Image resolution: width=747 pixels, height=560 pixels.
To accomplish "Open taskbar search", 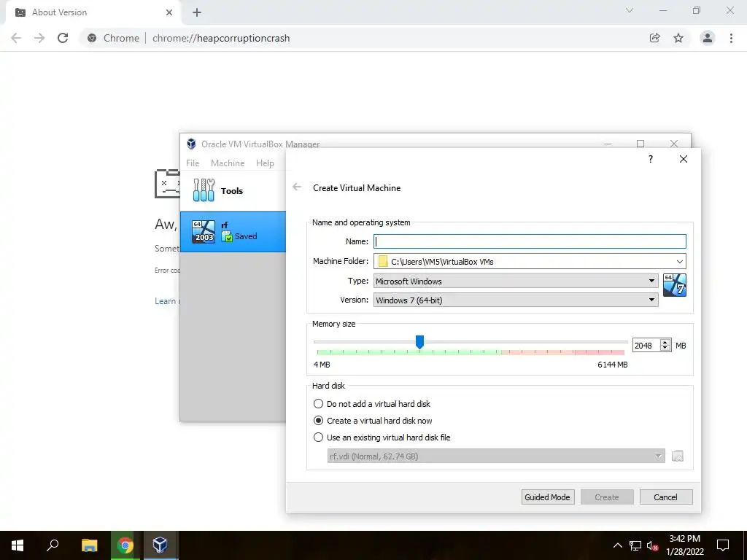I will [x=53, y=545].
